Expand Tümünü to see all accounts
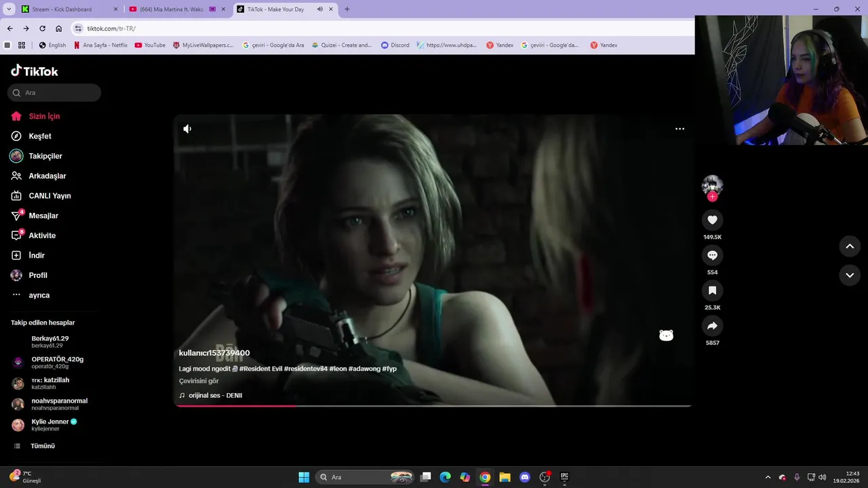The image size is (868, 488). point(43,446)
